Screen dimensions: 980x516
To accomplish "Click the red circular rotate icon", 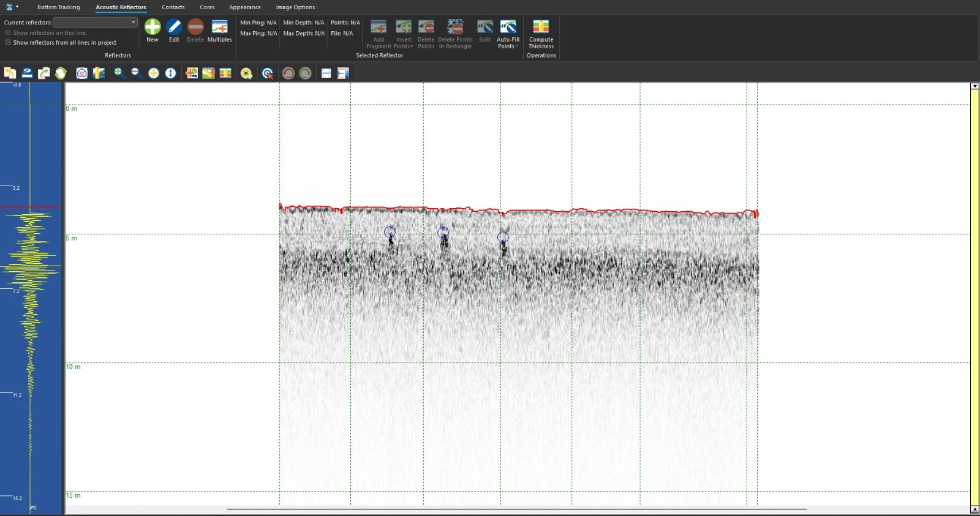I will point(288,73).
